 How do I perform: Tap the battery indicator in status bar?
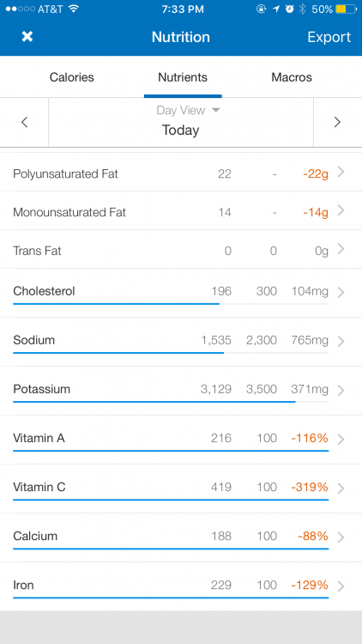pos(343,9)
